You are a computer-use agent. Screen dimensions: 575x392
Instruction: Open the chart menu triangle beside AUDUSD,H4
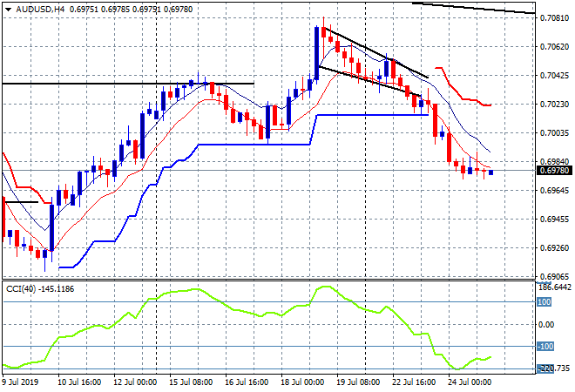click(x=8, y=10)
